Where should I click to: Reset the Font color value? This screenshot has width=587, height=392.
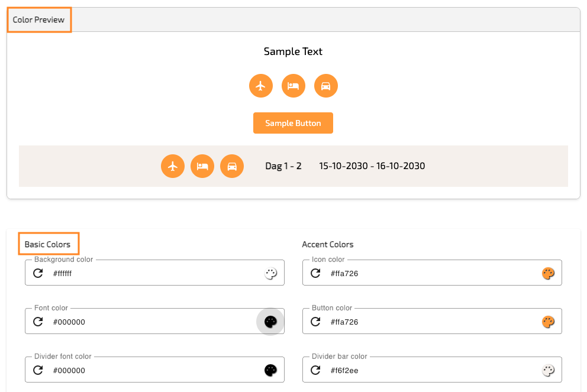coord(38,322)
